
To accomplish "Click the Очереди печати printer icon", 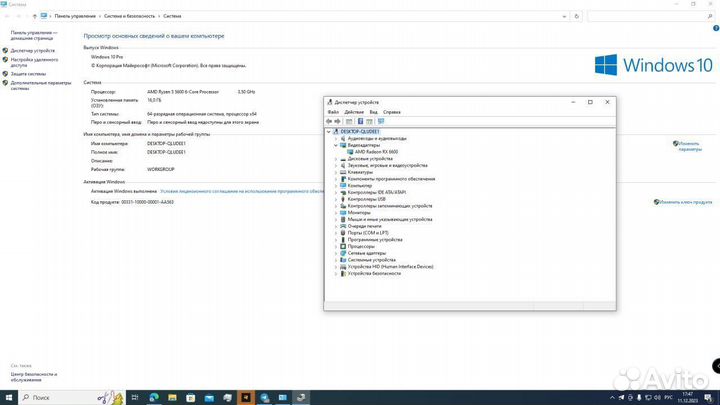I will click(x=343, y=226).
